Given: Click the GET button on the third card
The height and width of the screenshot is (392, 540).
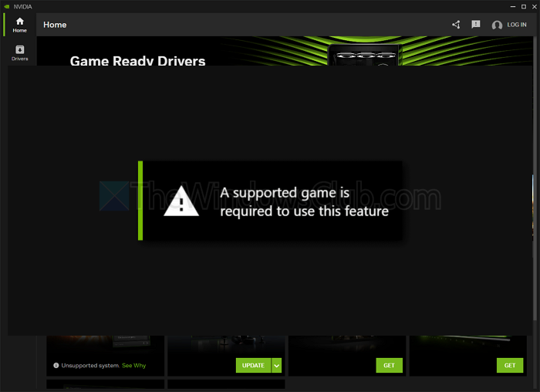Looking at the screenshot, I should click(x=389, y=365).
